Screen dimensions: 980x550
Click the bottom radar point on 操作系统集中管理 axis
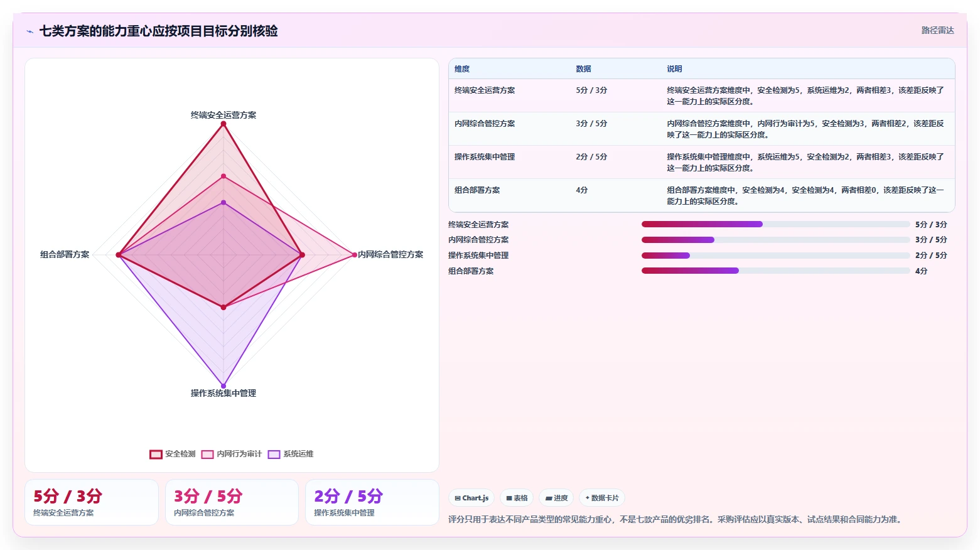[223, 386]
